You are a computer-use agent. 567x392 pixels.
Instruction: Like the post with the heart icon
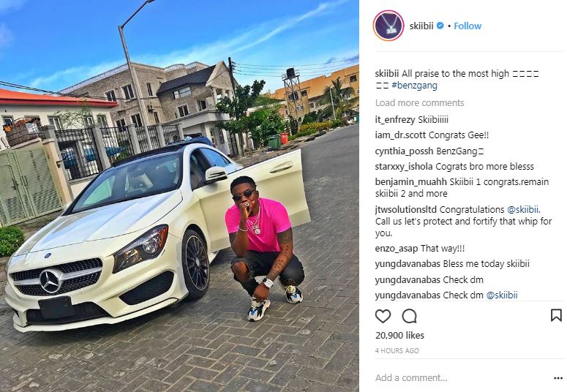(383, 316)
